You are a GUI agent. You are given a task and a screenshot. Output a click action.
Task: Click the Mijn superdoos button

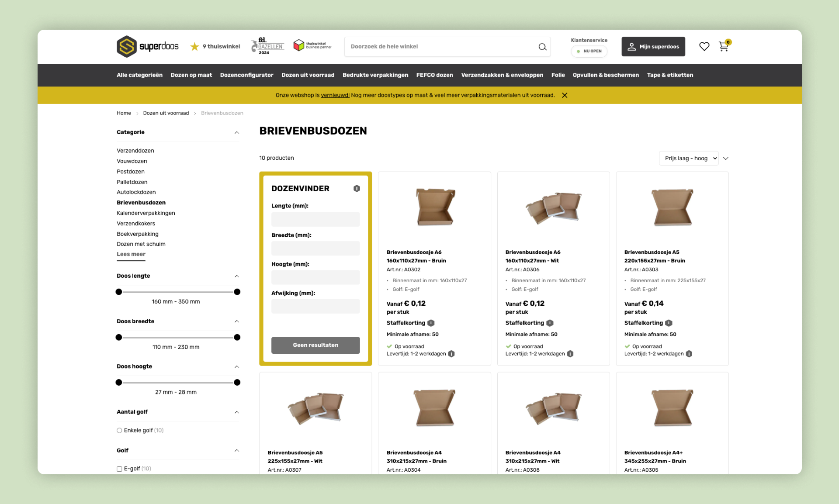pyautogui.click(x=653, y=46)
